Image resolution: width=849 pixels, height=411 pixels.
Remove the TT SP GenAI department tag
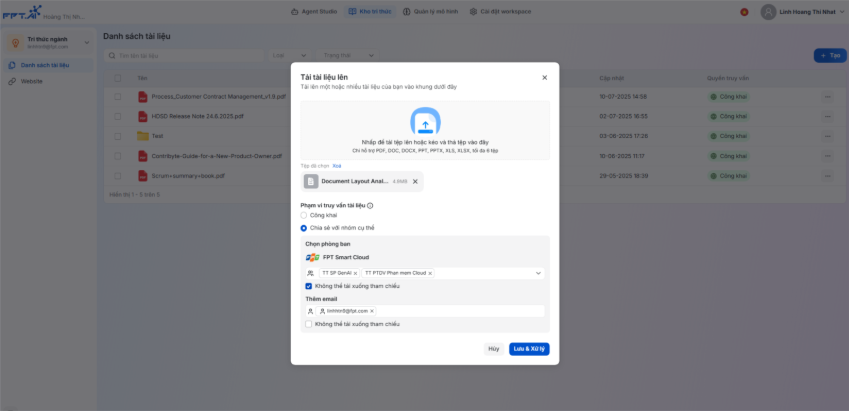(x=355, y=273)
